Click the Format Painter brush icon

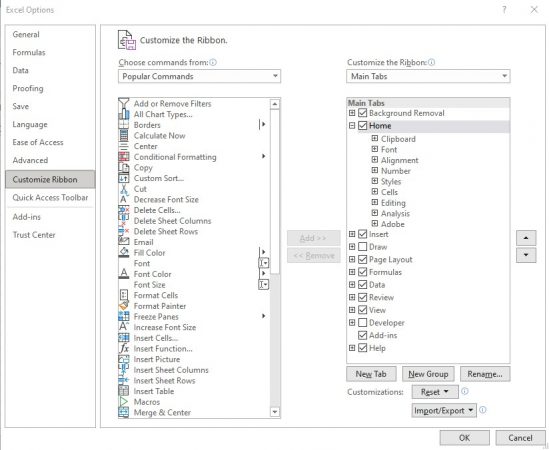click(x=124, y=306)
